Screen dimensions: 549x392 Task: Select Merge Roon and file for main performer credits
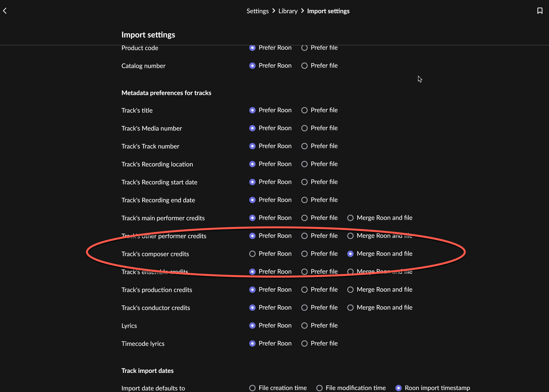pos(350,218)
